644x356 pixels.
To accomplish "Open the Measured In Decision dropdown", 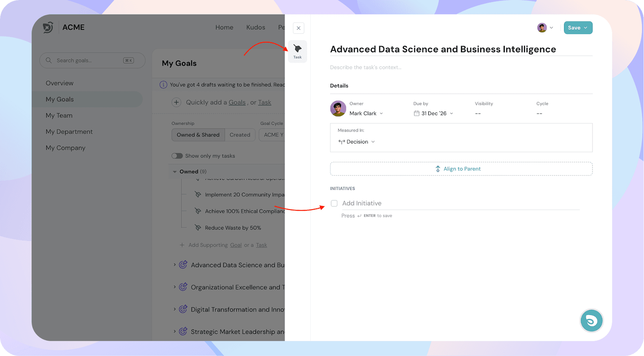I will 357,142.
